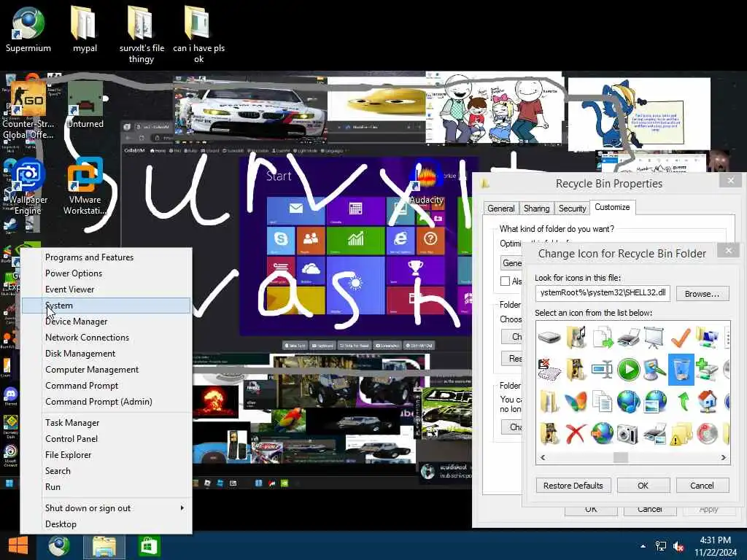This screenshot has width=747, height=560.
Task: Select Task Manager in the menu
Action: (x=106, y=423)
